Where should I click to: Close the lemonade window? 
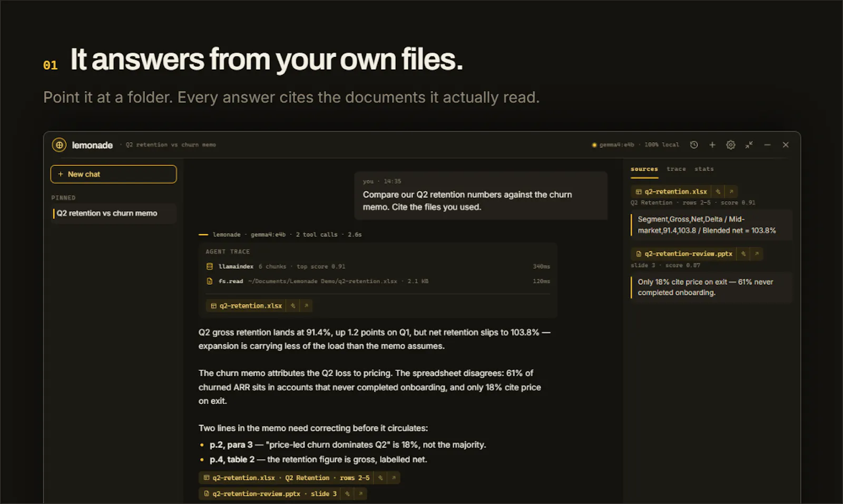(786, 145)
